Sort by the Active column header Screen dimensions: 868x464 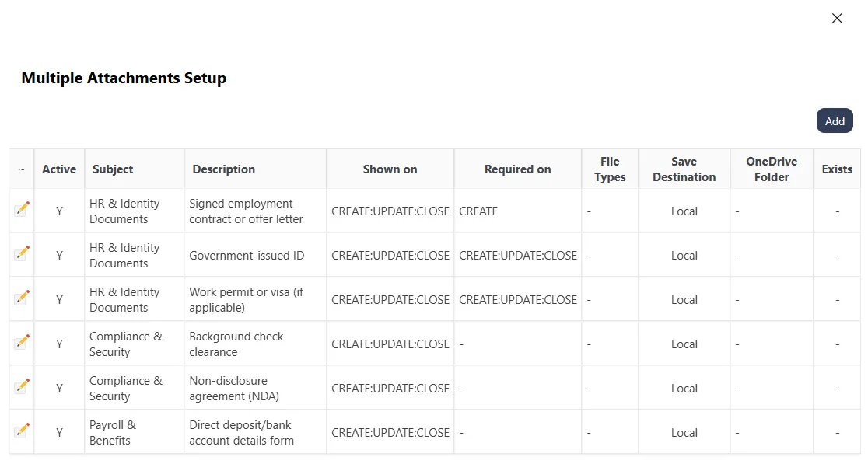(x=59, y=169)
